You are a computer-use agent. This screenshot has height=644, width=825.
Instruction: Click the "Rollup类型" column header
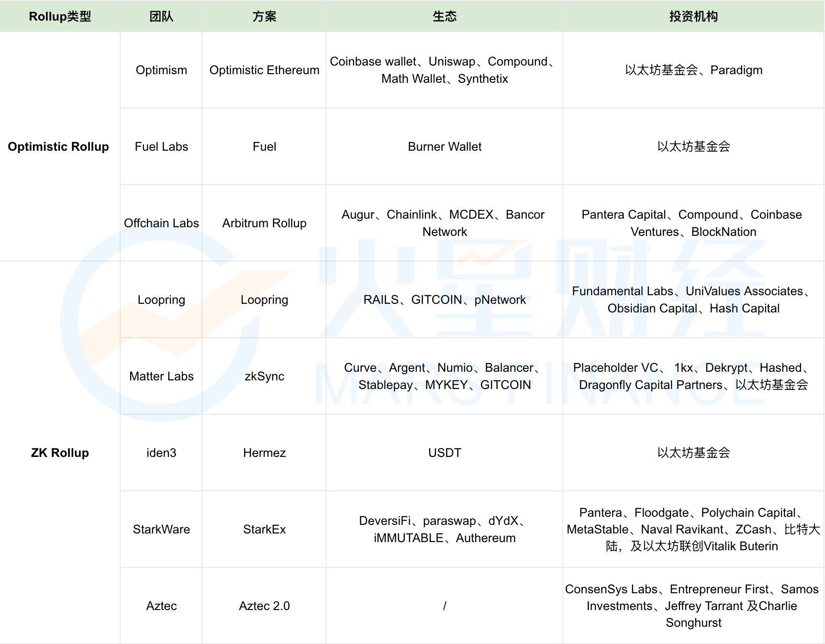tap(60, 16)
